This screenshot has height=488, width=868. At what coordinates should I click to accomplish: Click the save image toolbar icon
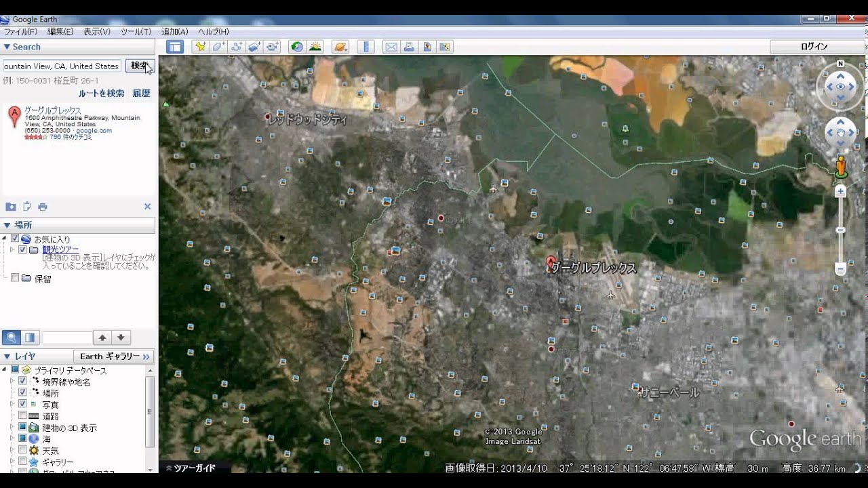click(427, 47)
